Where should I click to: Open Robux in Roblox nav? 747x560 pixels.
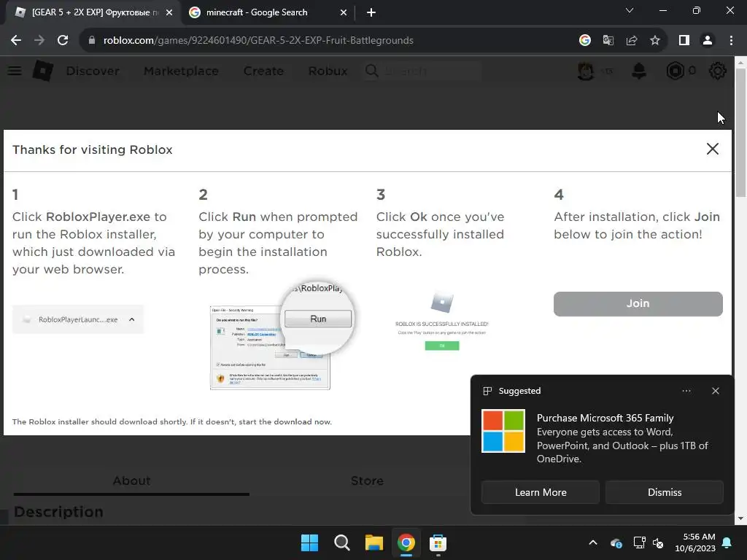click(328, 71)
